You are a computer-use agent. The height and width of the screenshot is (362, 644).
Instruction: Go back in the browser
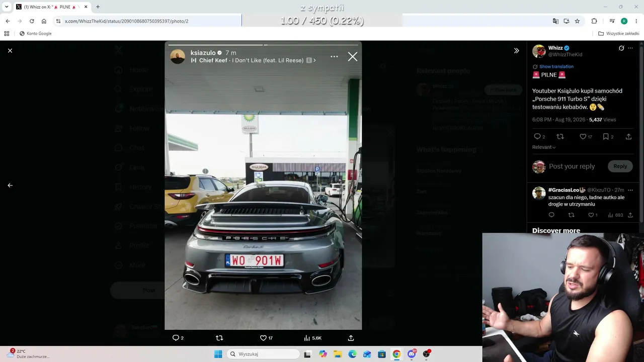[x=8, y=21]
